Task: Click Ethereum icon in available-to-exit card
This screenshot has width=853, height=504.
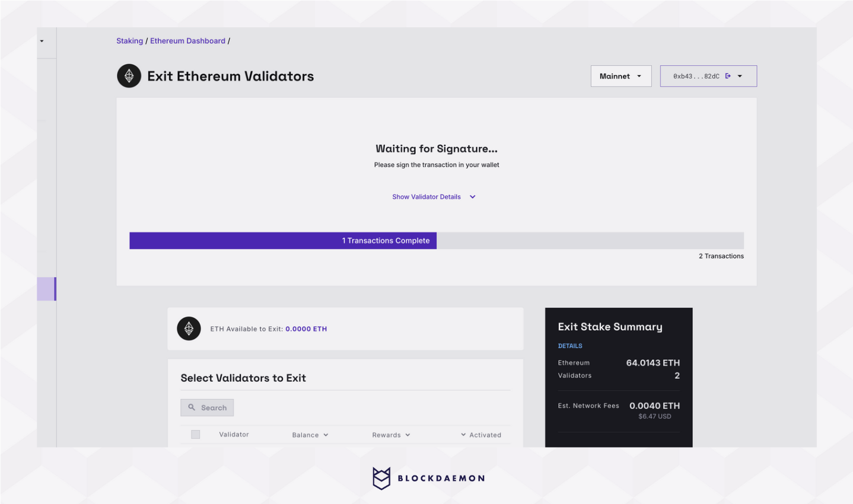Action: click(x=189, y=328)
